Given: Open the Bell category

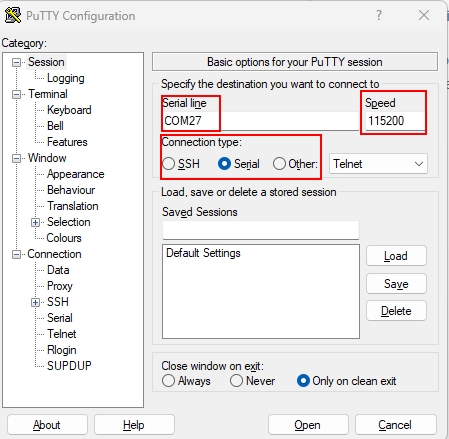Looking at the screenshot, I should click(55, 126).
